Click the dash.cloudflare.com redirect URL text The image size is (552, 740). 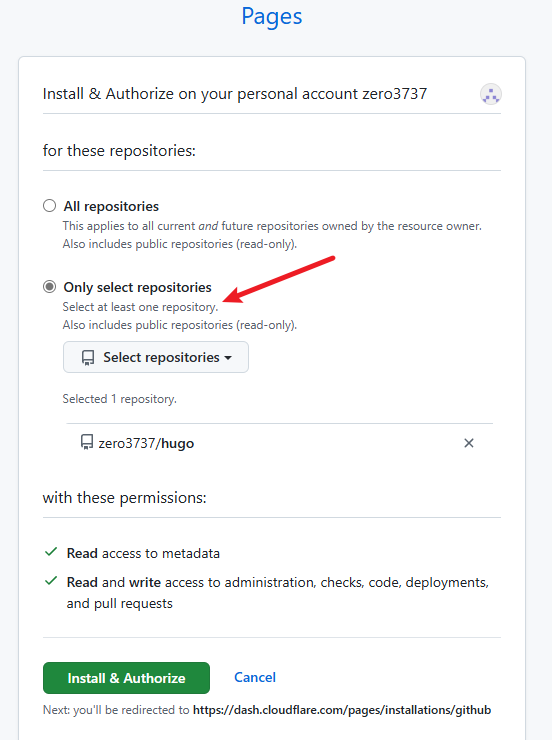point(342,710)
